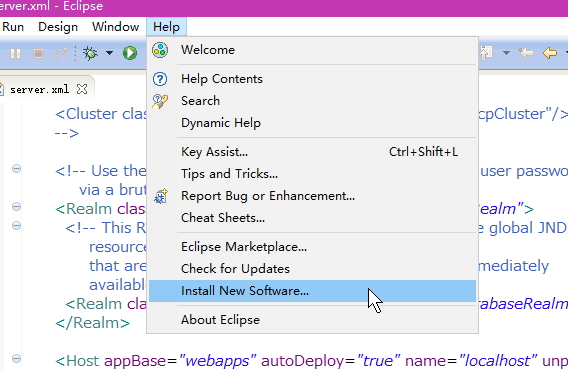Screen dimensions: 568x371
Task: Open the Debug dropdown arrow
Action: [109, 54]
